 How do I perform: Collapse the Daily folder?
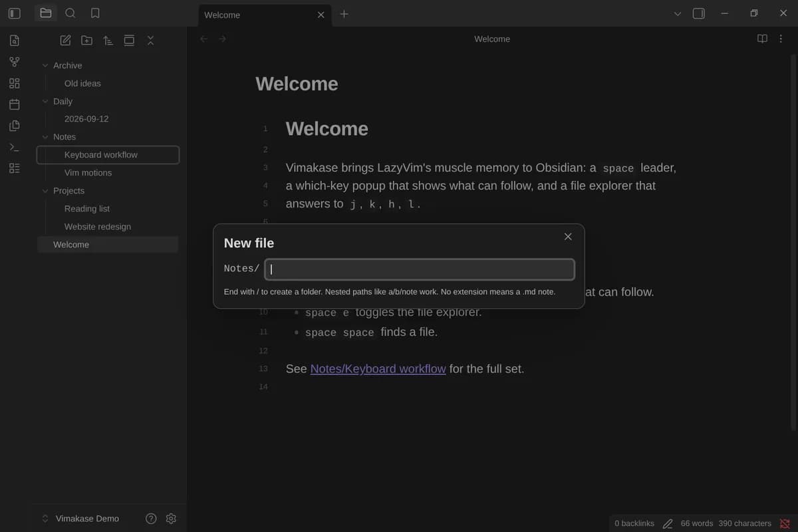pyautogui.click(x=45, y=101)
